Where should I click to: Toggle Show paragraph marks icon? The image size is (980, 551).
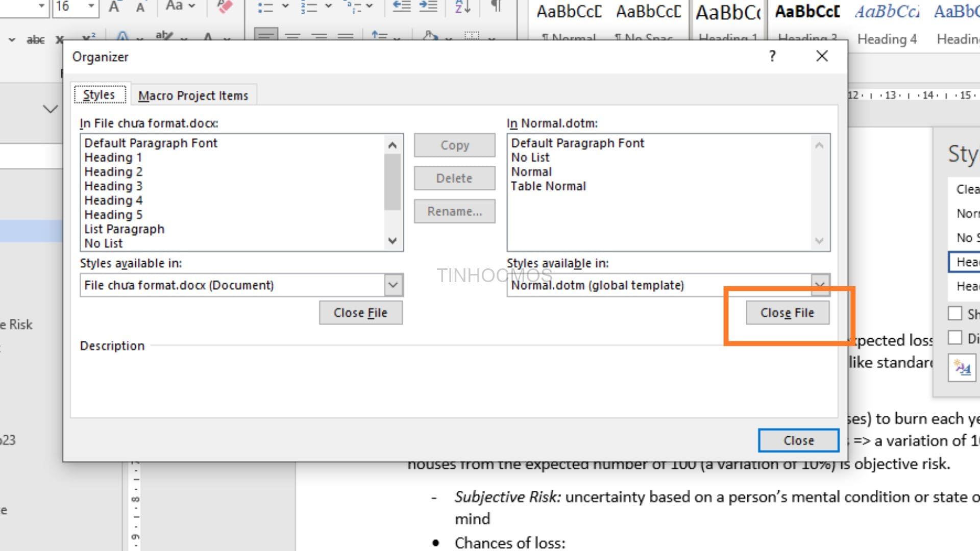[496, 6]
